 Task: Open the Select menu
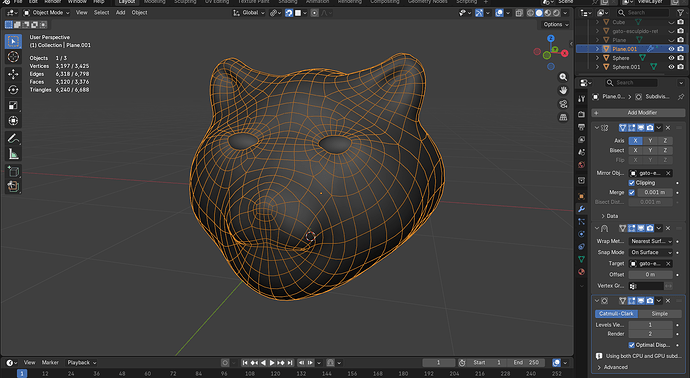coord(101,13)
